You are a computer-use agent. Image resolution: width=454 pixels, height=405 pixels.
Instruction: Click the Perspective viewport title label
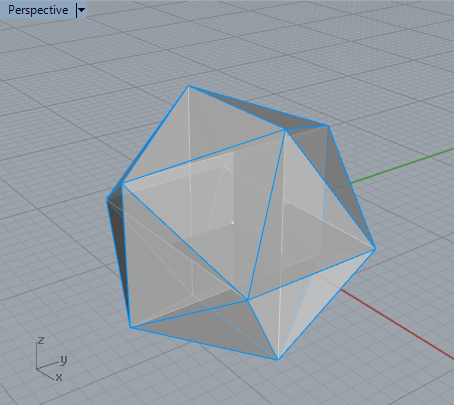pos(38,10)
